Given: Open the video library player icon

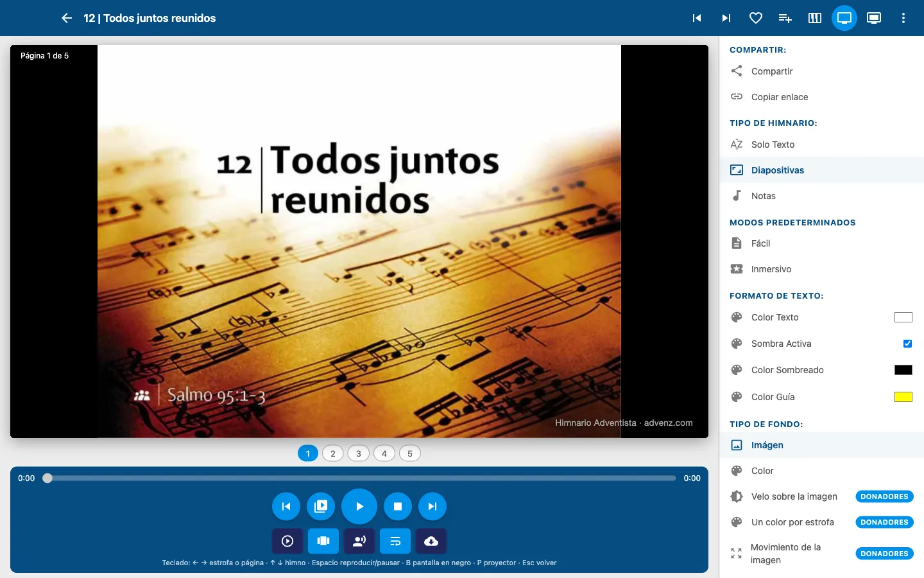Looking at the screenshot, I should click(321, 506).
